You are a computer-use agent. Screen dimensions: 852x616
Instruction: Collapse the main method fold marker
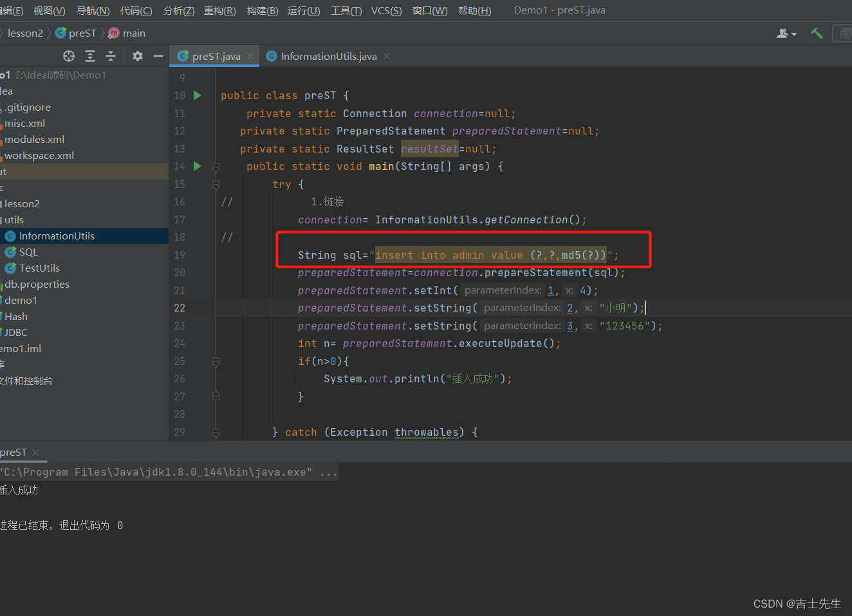pyautogui.click(x=216, y=167)
